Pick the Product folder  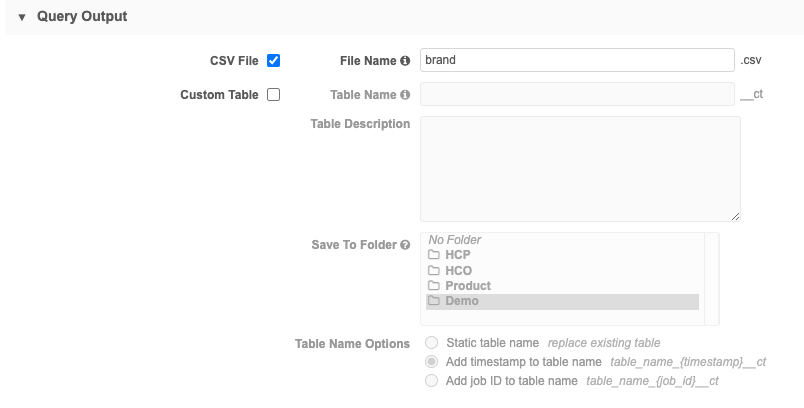468,286
